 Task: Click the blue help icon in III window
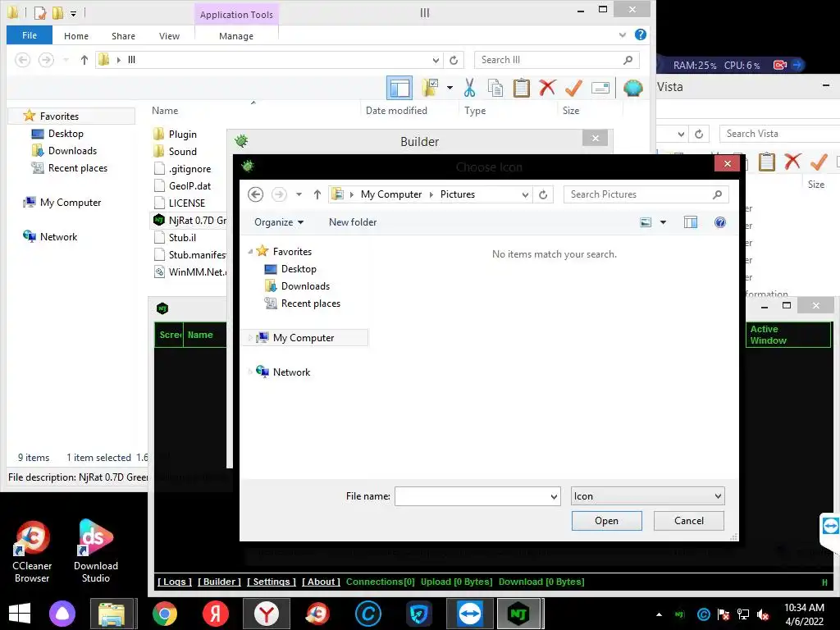[x=640, y=34]
